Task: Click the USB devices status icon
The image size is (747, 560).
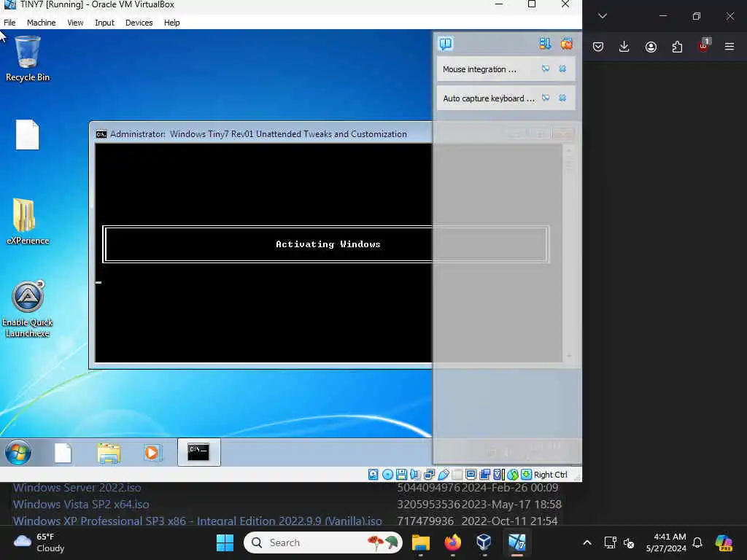Action: click(444, 474)
